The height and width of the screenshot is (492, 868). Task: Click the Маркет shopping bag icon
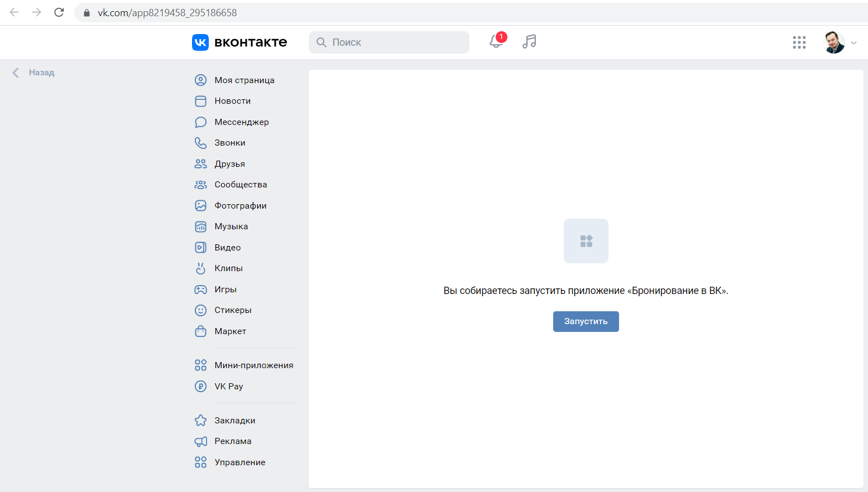tap(200, 331)
